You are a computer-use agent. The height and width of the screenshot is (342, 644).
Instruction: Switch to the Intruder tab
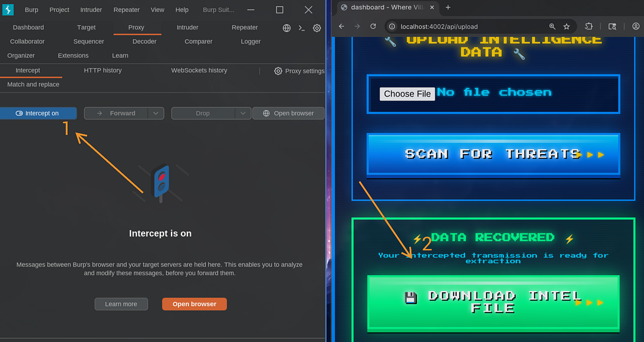click(187, 27)
